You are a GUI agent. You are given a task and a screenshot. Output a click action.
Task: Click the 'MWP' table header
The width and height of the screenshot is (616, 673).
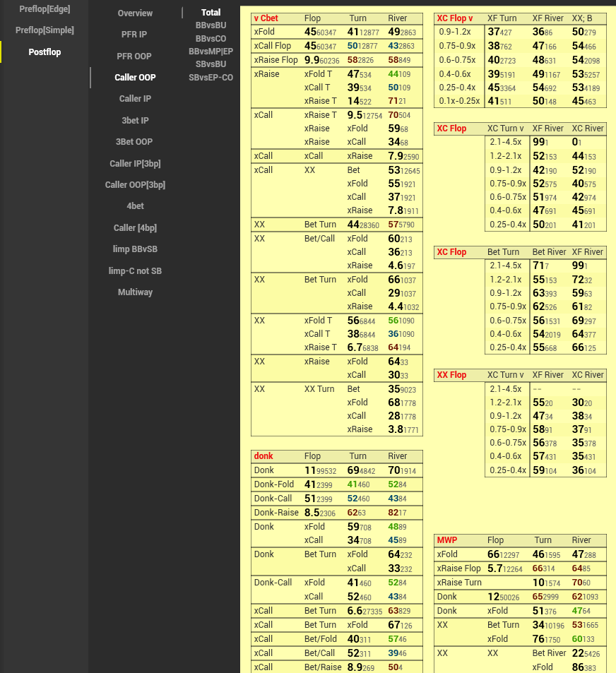click(447, 540)
